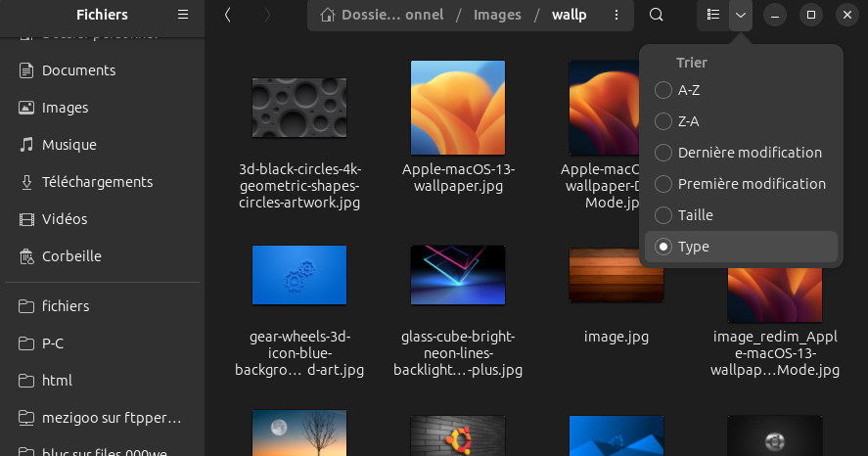Screen dimensions: 868x456
Task: Open Vidéos label in the sidebar
Action: [65, 219]
